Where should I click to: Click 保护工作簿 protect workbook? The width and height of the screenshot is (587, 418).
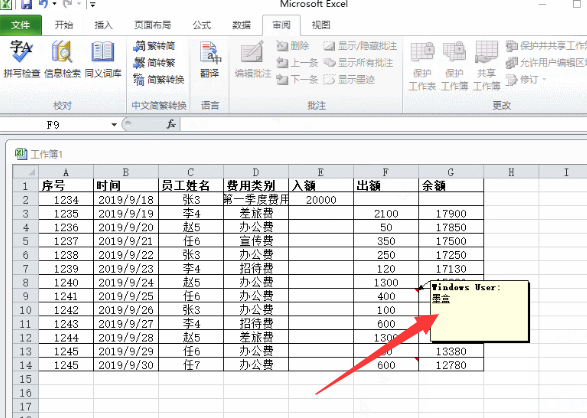pos(454,66)
